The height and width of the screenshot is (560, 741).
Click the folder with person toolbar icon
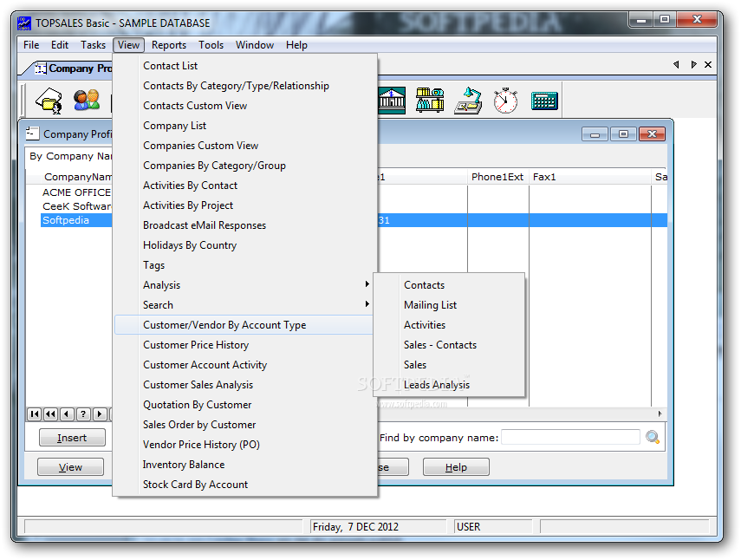tap(49, 101)
